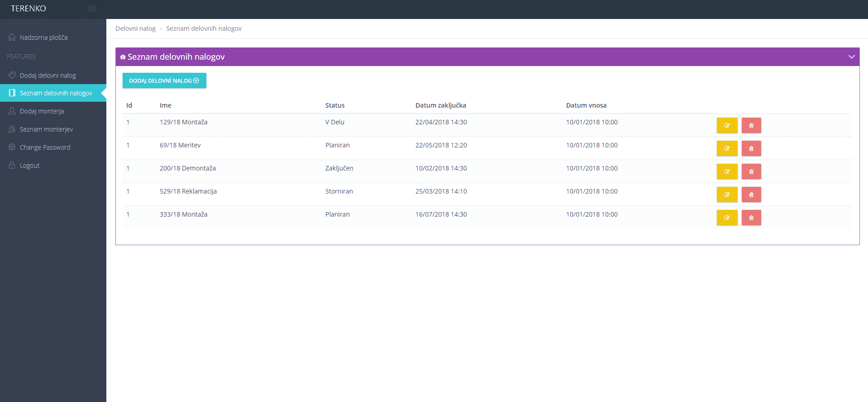Select Seznam delovnih nalogov sidebar item
Image resolution: width=868 pixels, height=402 pixels.
tap(56, 93)
